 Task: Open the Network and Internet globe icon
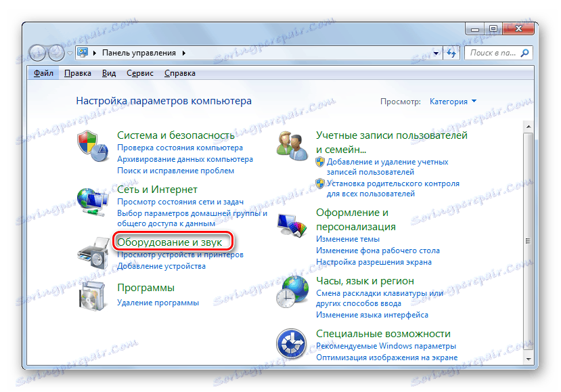(x=93, y=202)
